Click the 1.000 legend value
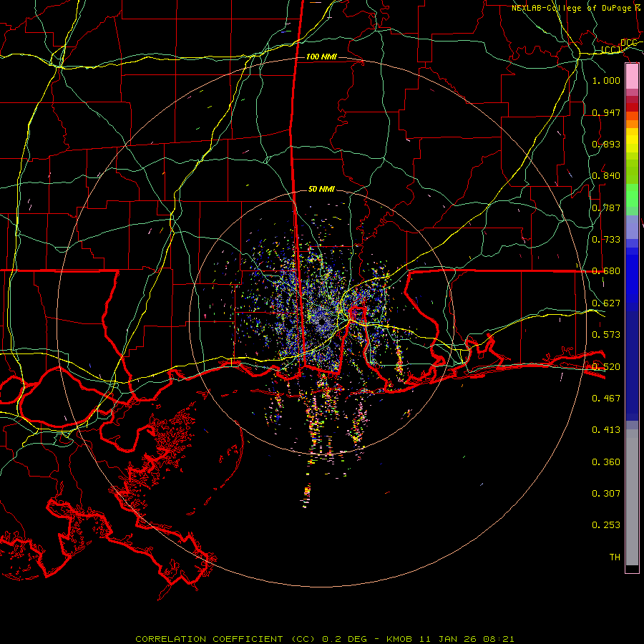Screen dimensions: 644x644 point(606,80)
